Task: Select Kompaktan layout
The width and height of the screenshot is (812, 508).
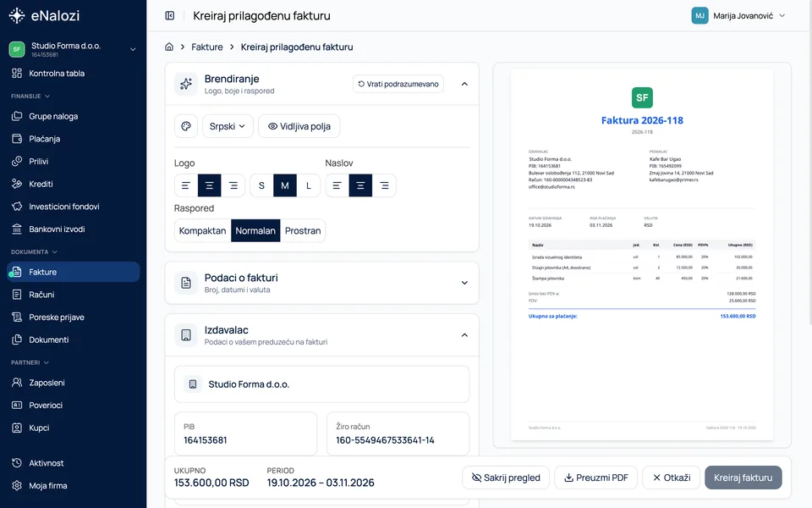Action: [x=202, y=230]
